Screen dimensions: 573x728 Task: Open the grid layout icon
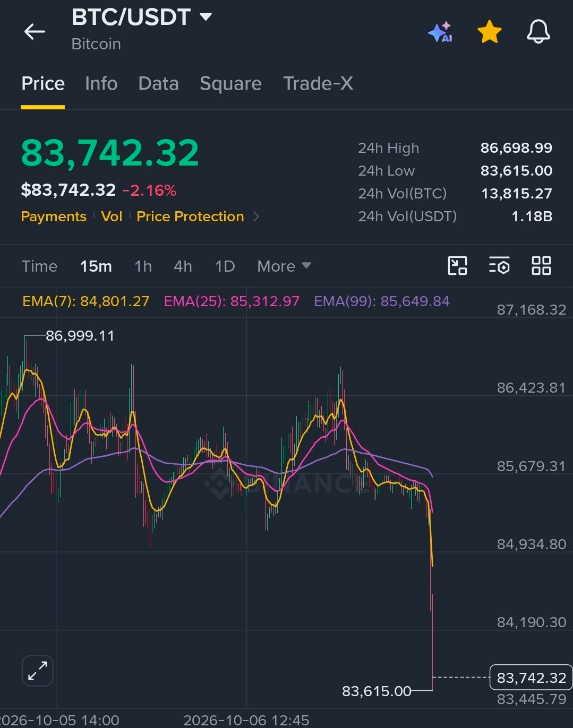(541, 265)
